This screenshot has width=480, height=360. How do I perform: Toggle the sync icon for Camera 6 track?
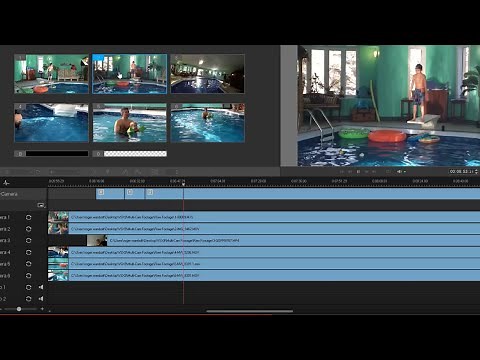pyautogui.click(x=29, y=276)
